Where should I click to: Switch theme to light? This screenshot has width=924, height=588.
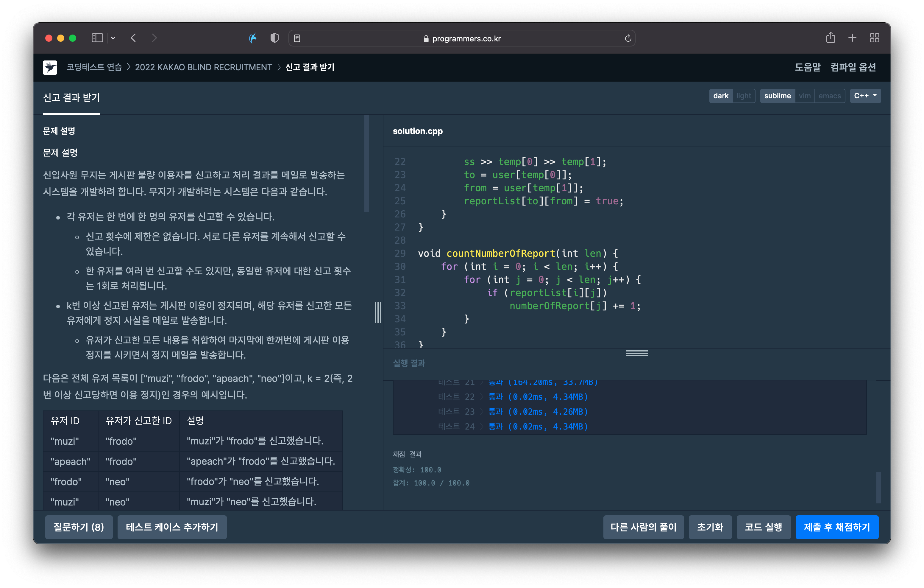[x=744, y=96]
